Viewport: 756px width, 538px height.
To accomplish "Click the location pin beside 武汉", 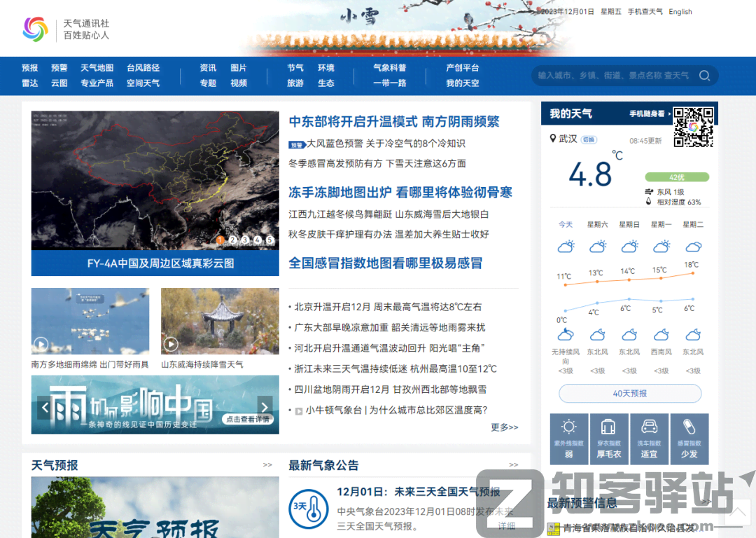I will pyautogui.click(x=552, y=139).
